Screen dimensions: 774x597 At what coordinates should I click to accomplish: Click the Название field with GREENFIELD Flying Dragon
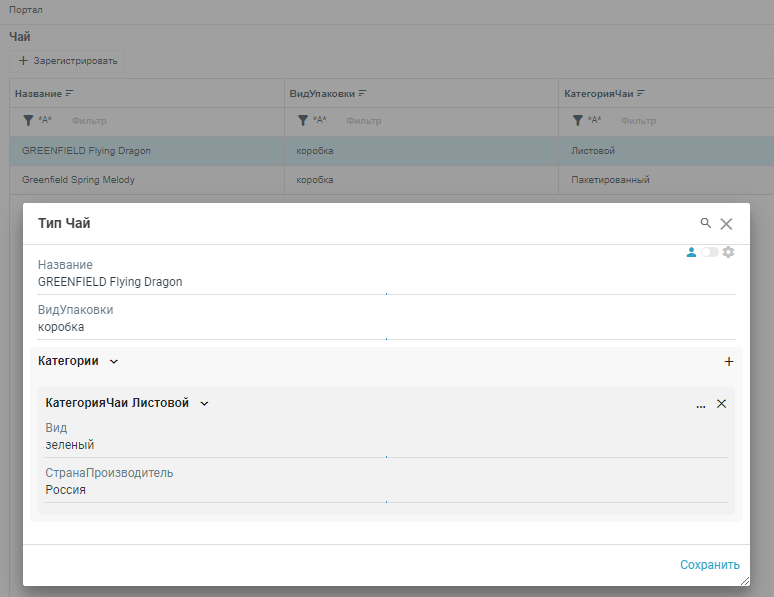pos(386,282)
